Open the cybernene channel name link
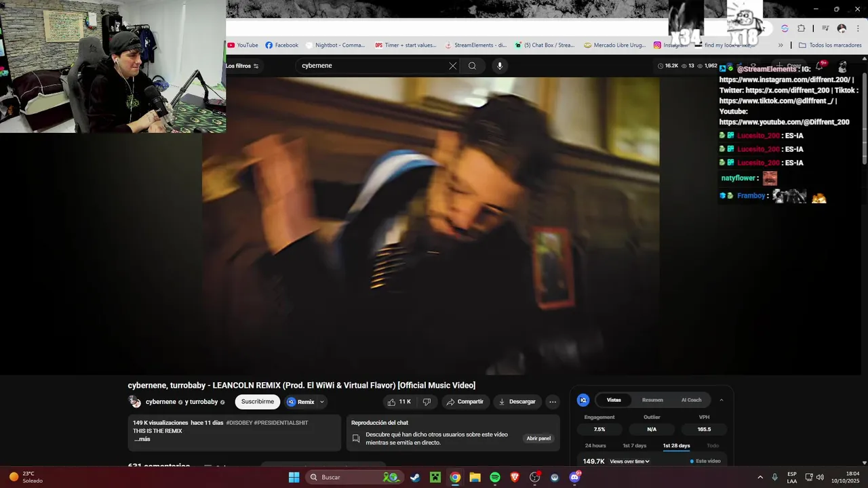 161,402
